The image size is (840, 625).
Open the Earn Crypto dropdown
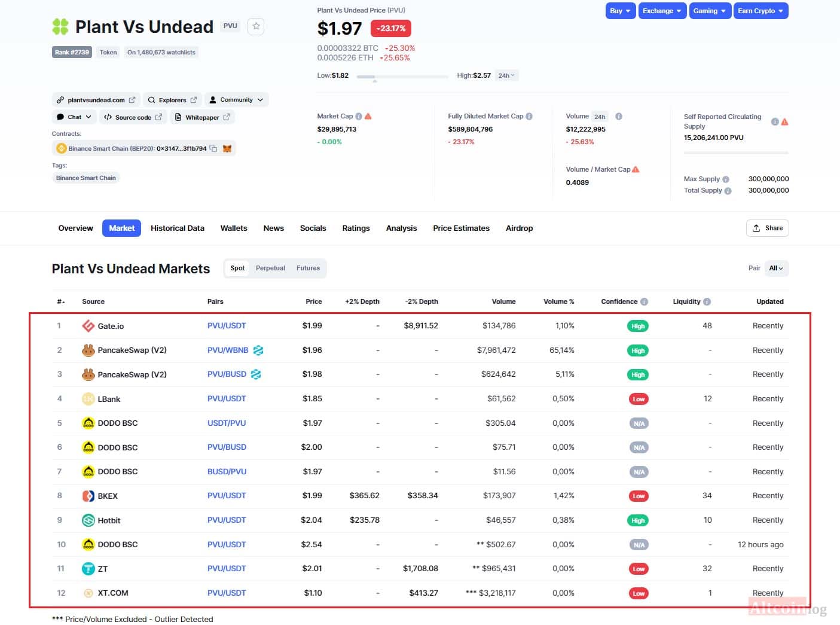pyautogui.click(x=760, y=11)
